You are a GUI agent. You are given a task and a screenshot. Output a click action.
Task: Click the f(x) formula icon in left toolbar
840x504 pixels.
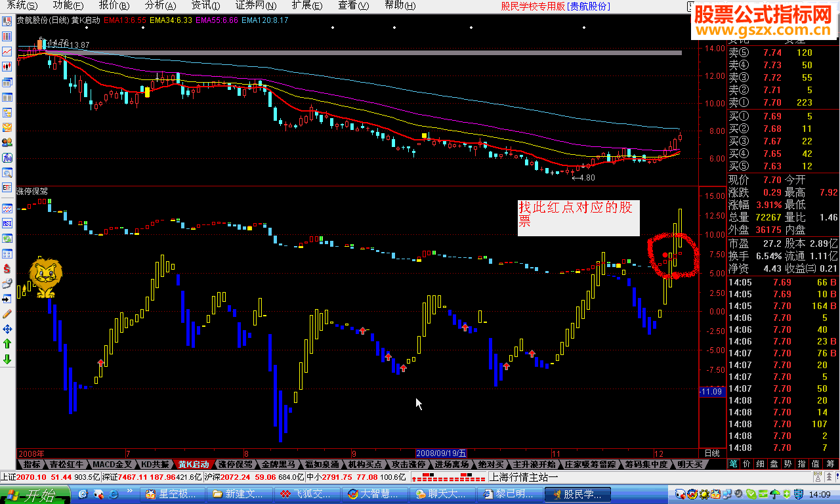[7, 157]
